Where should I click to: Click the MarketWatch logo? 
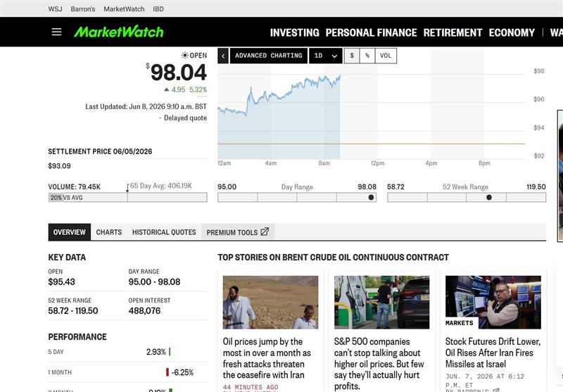pos(118,32)
